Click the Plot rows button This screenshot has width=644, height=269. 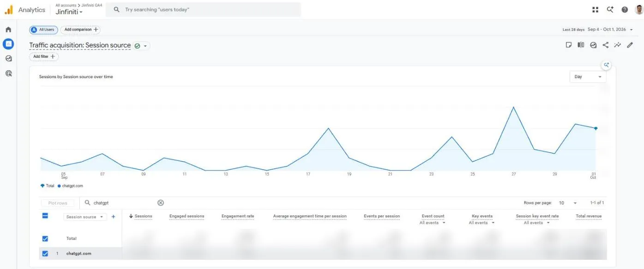coord(58,203)
